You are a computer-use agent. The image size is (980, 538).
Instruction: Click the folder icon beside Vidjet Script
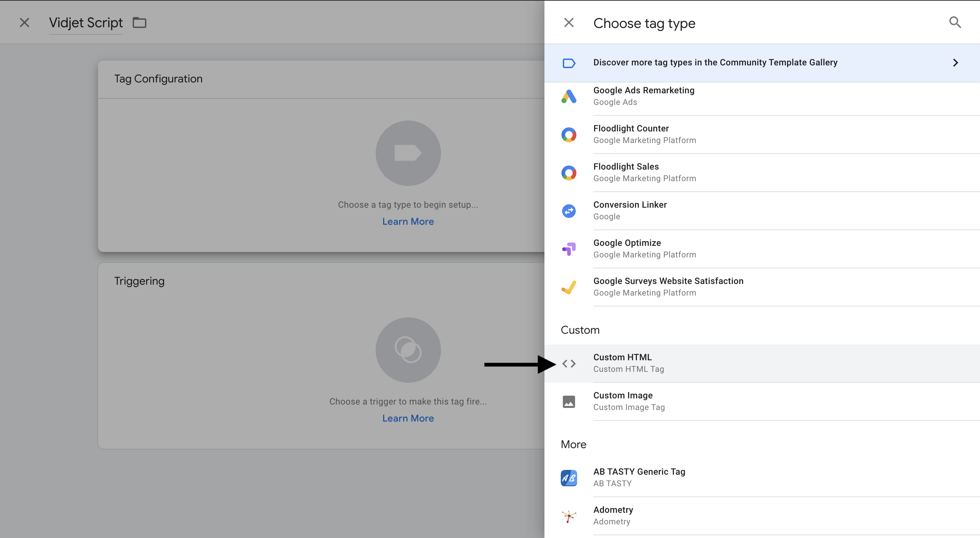tap(139, 23)
